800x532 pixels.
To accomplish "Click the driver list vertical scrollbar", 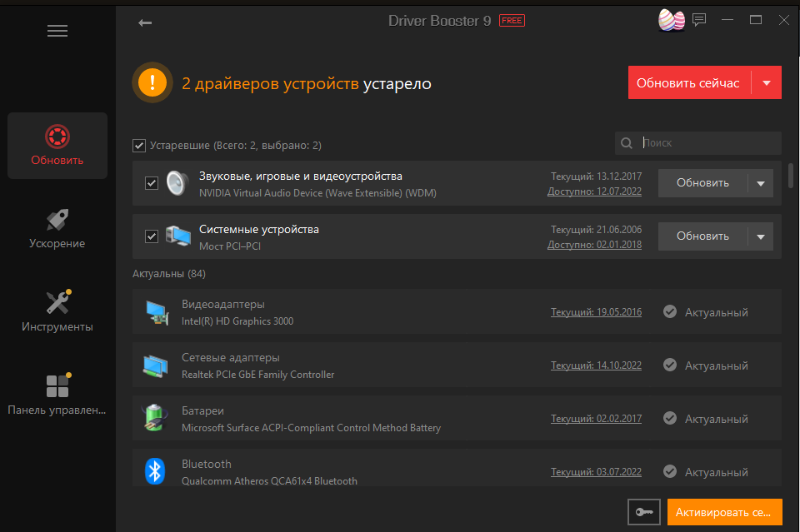I will point(791,176).
